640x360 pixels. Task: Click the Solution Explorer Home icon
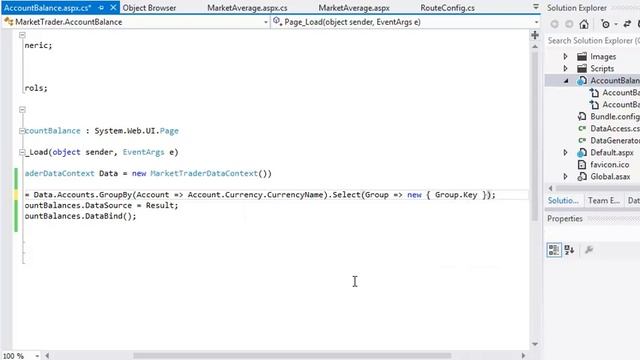[x=584, y=24]
